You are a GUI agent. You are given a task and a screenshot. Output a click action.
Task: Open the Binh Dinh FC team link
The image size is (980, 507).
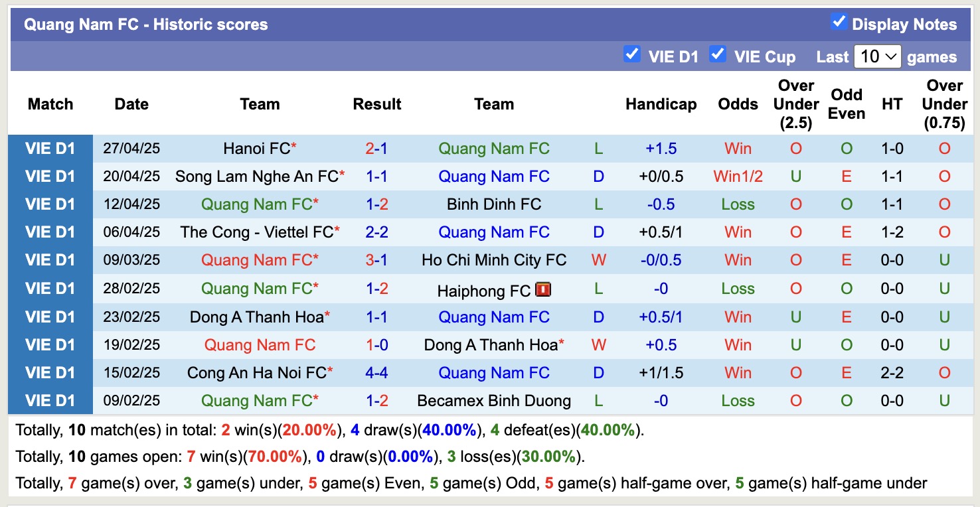pos(495,204)
